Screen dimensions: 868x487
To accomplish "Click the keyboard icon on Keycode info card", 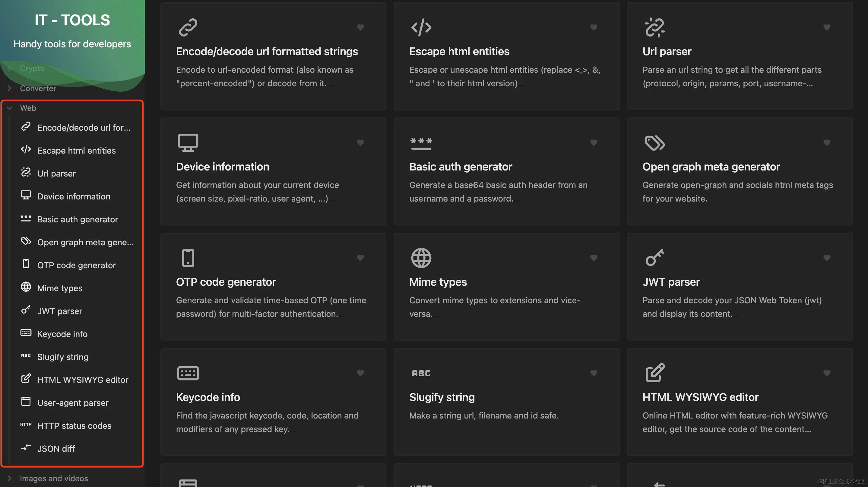I will pos(188,373).
